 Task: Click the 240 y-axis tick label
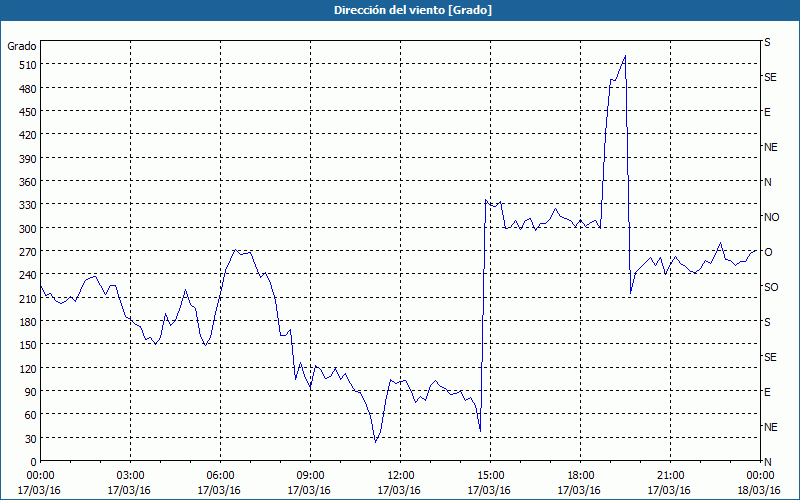(27, 275)
